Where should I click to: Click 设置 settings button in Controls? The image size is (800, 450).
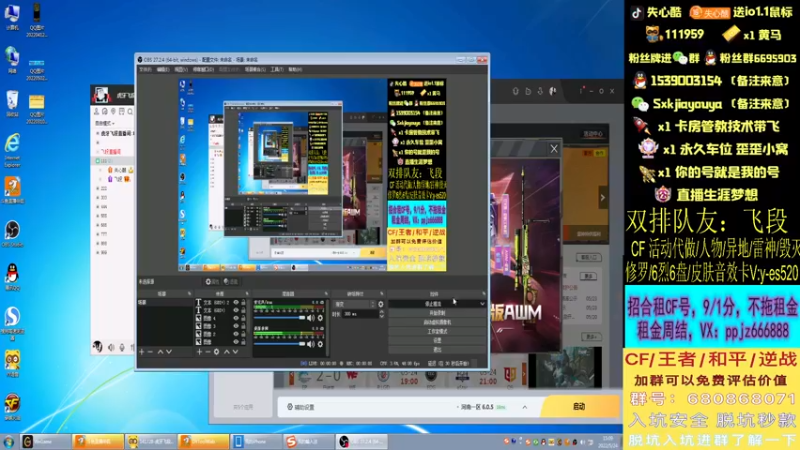(437, 341)
